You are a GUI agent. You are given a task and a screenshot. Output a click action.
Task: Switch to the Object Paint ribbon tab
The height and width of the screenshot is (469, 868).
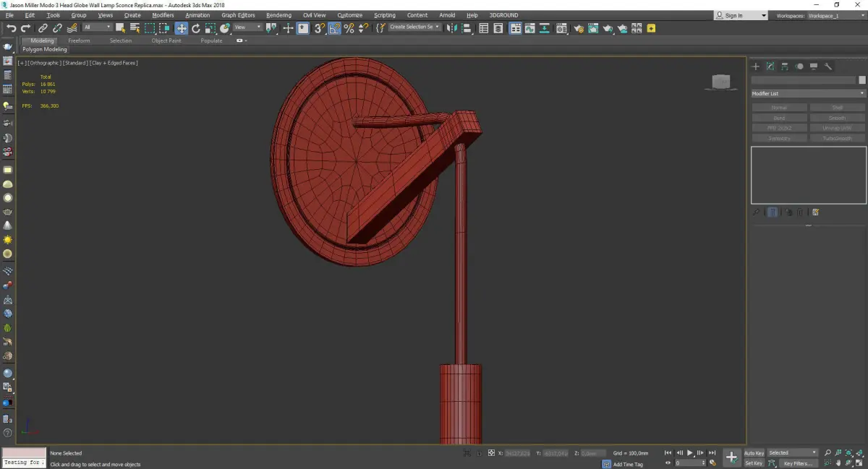(x=166, y=40)
